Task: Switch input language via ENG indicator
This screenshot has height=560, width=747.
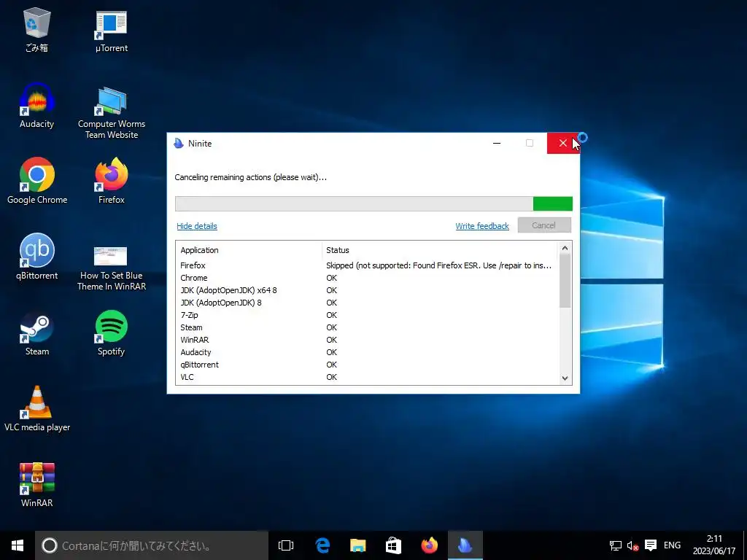Action: coord(672,545)
